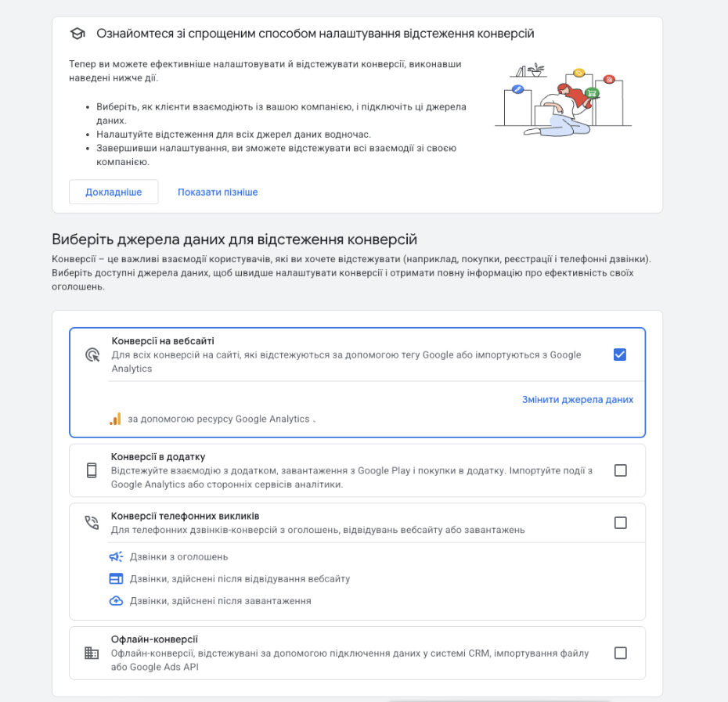Viewport: 728px width, 702px height.
Task: Select the Дзвінки з оголошень item
Action: pyautogui.click(x=178, y=556)
